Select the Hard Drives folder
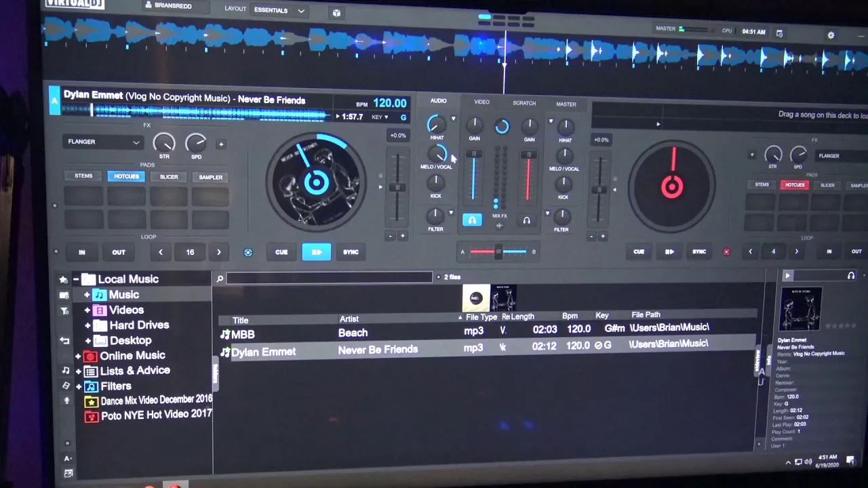The height and width of the screenshot is (488, 868). pos(139,325)
